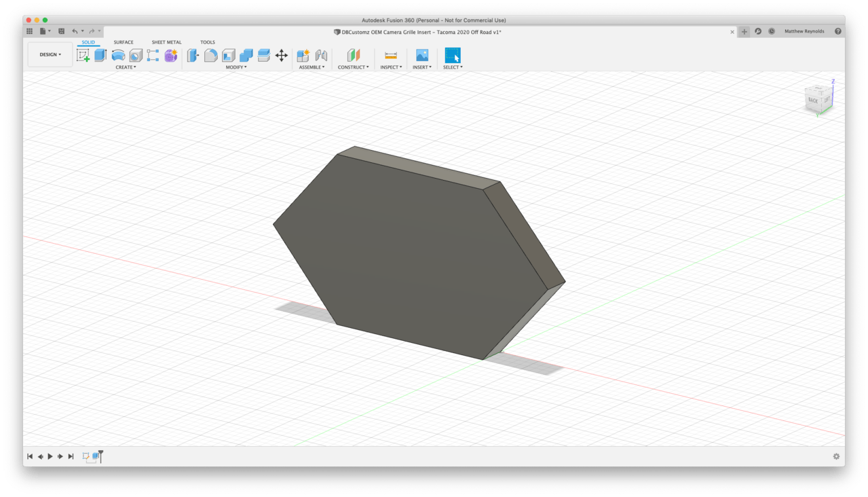This screenshot has height=497, width=868.
Task: Play the timeline history
Action: [50, 456]
